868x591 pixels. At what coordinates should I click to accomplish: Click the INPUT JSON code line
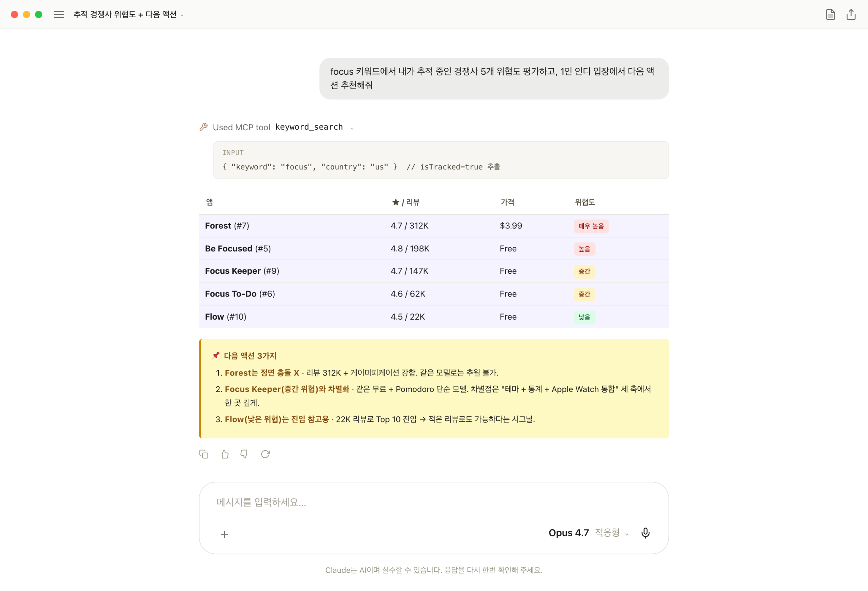pos(361,167)
